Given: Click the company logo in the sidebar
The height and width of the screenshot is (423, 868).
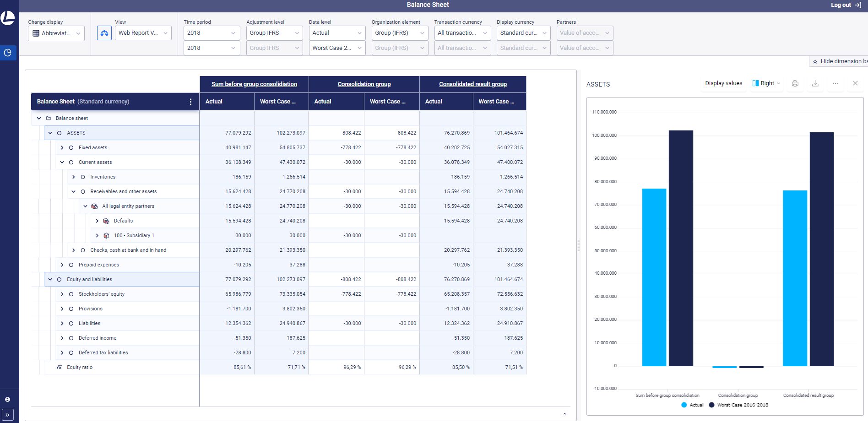Looking at the screenshot, I should click(x=8, y=18).
